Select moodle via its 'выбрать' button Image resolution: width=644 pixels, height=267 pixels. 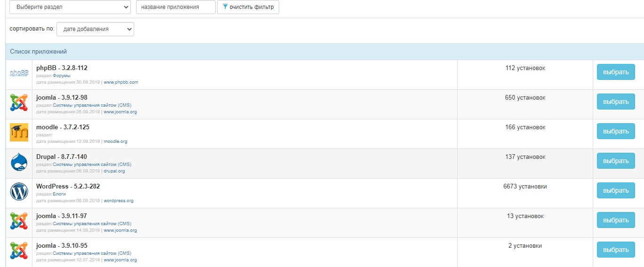pos(616,131)
